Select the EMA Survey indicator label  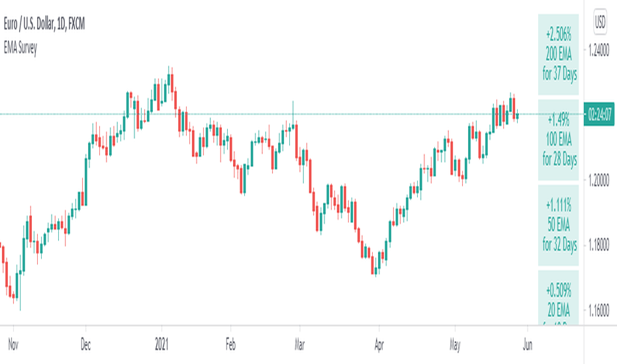pyautogui.click(x=21, y=48)
